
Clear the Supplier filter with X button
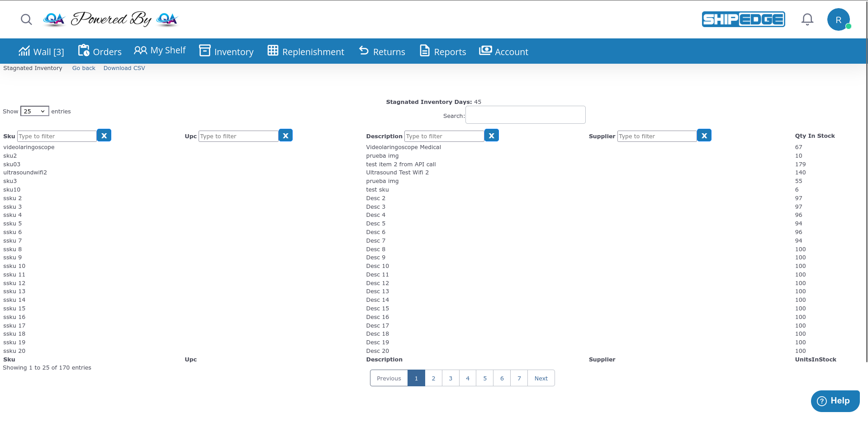(704, 136)
